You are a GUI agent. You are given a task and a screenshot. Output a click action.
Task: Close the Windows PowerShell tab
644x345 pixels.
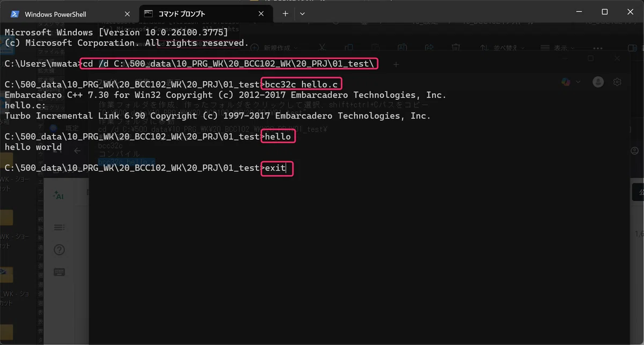click(127, 14)
